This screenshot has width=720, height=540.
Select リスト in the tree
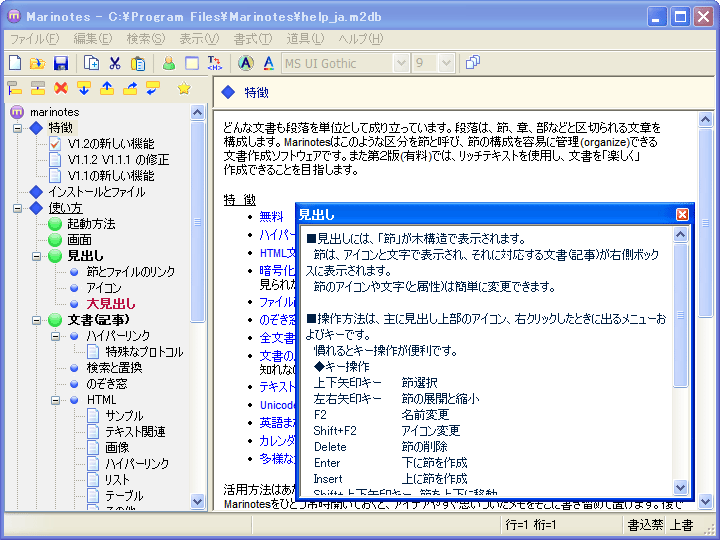tap(117, 479)
